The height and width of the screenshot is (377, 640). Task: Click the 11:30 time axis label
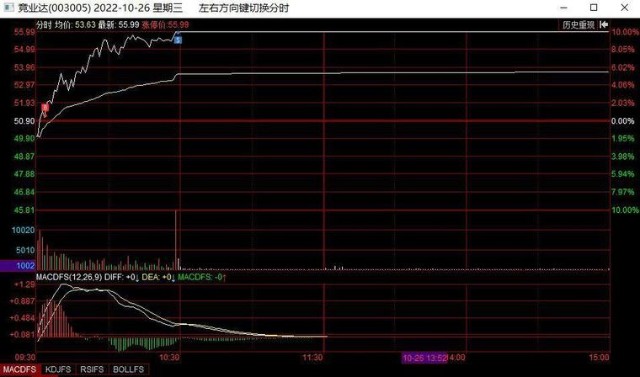312,358
